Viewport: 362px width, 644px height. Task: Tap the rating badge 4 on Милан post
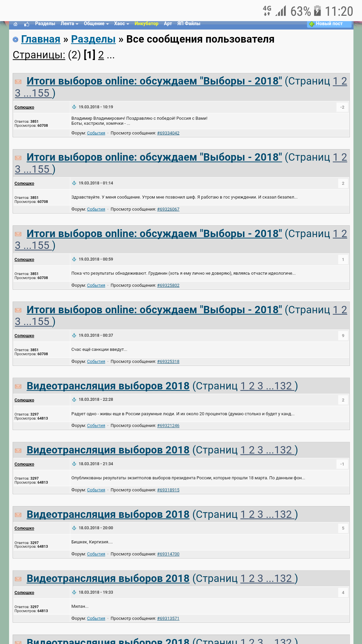click(343, 593)
